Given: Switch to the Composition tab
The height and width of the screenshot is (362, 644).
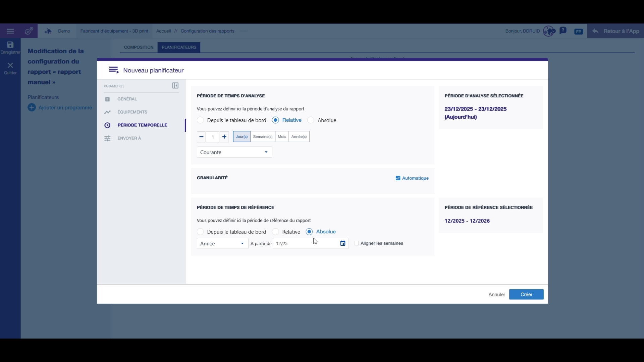Looking at the screenshot, I should tap(139, 47).
